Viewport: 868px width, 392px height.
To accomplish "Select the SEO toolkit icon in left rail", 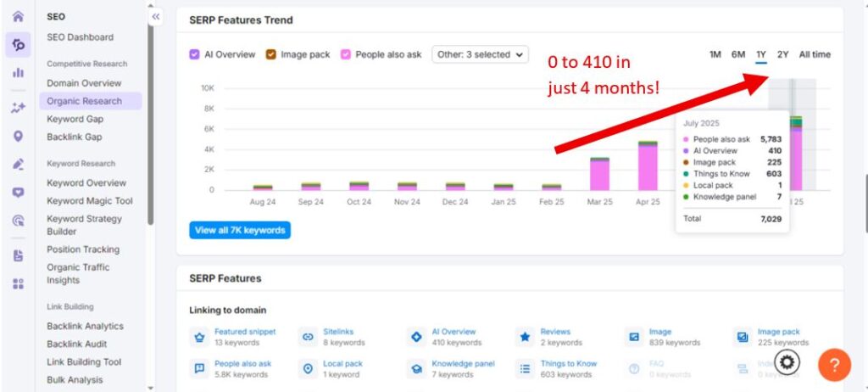I will pos(19,45).
